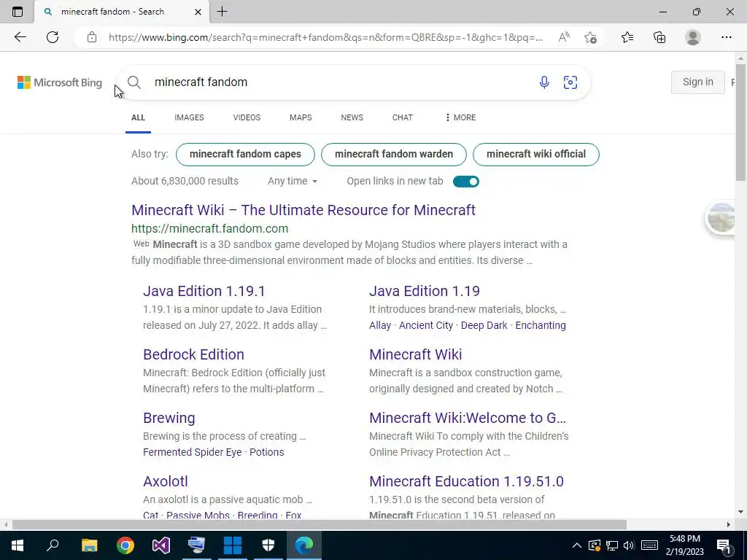This screenshot has height=560, width=747.
Task: Expand the MORE search categories menu
Action: 460,117
